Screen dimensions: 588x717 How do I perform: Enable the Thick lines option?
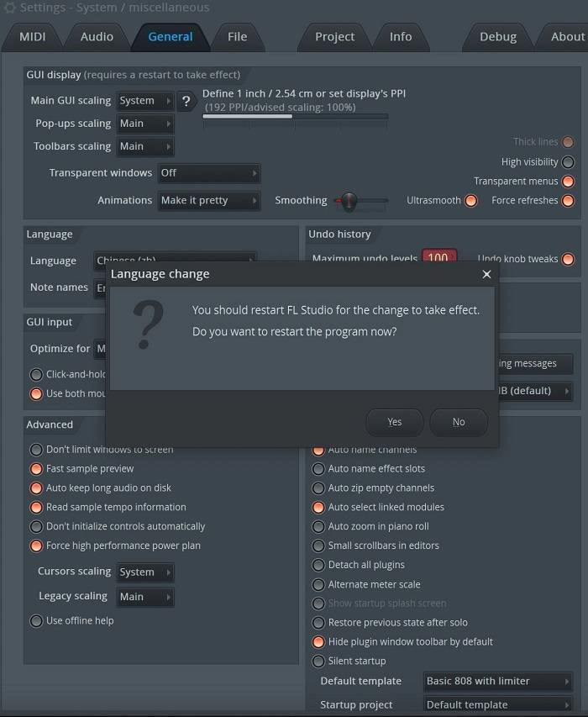pos(568,141)
